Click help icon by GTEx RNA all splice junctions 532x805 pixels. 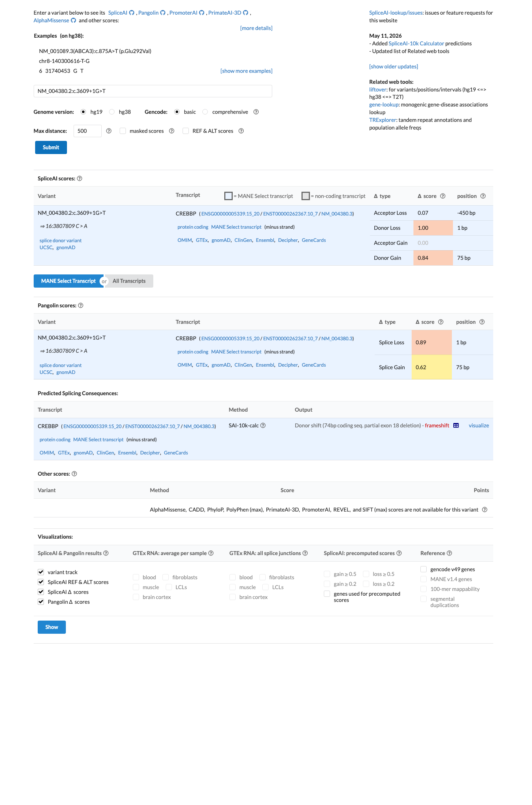pos(305,553)
